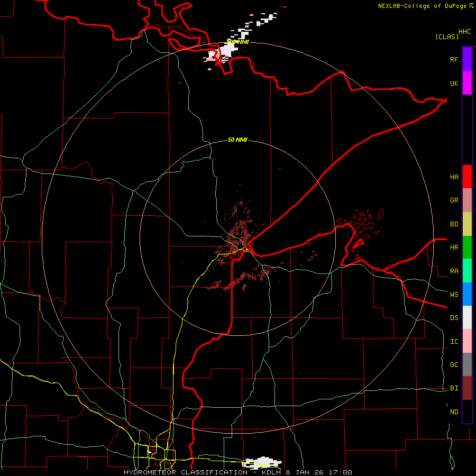Select the IC pink legend block
476x476 pixels.
coord(467,341)
